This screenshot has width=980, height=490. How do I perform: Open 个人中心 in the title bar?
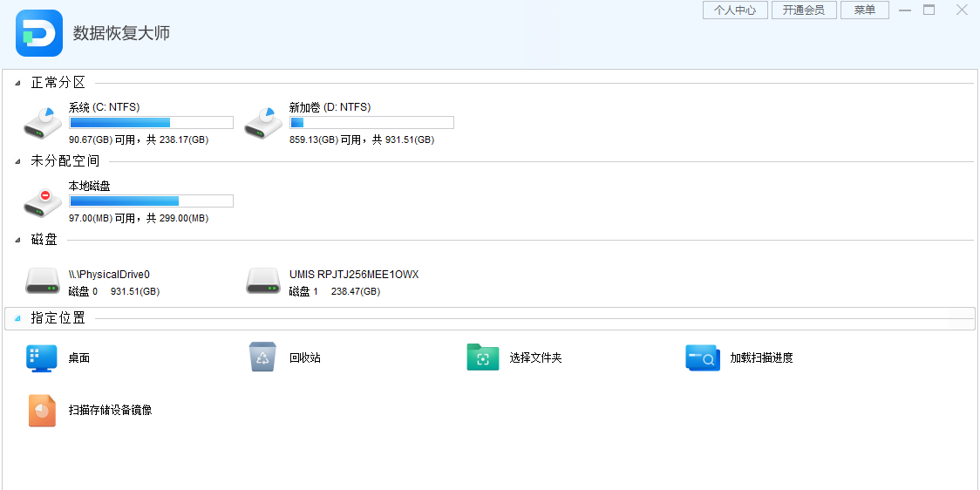click(x=734, y=10)
